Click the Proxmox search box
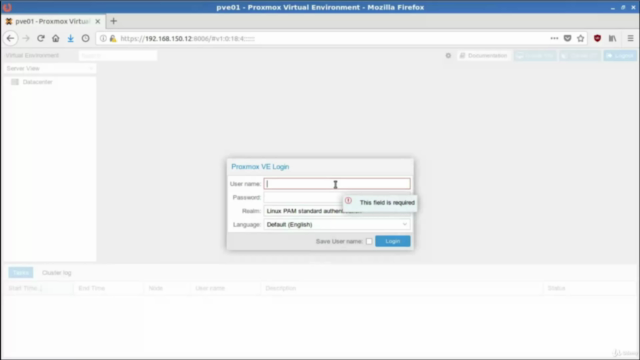Screen dimensions: 640x360 click(x=118, y=56)
